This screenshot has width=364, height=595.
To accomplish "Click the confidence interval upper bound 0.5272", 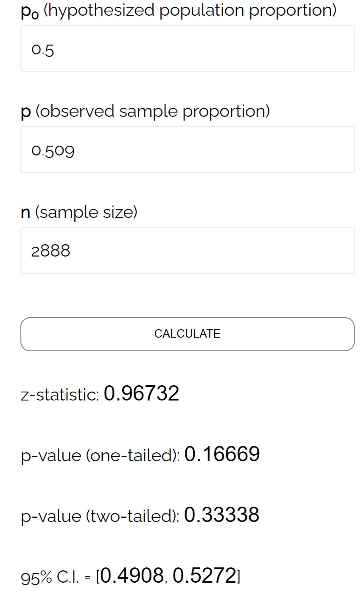I will pyautogui.click(x=204, y=576).
